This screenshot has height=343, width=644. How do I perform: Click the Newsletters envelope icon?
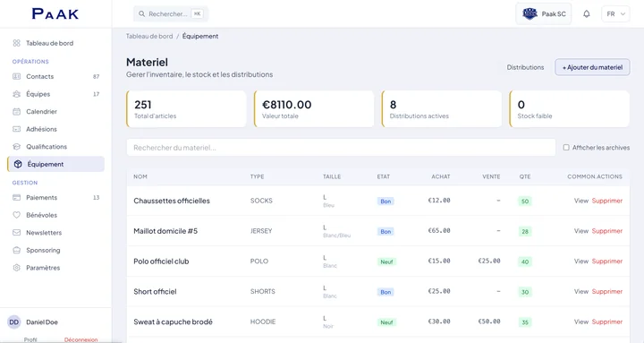coord(16,233)
